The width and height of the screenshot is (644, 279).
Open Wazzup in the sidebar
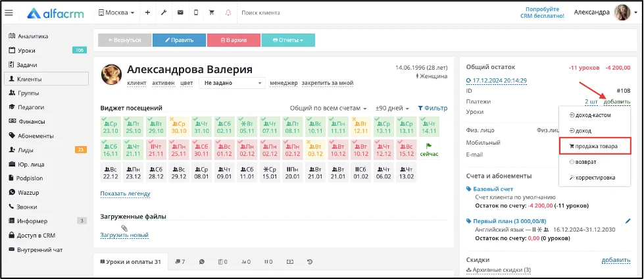click(28, 192)
